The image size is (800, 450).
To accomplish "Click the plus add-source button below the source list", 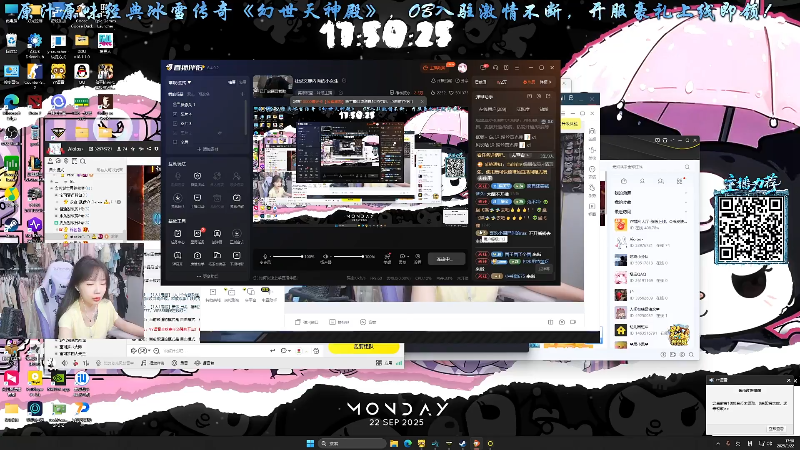I will coord(208,149).
